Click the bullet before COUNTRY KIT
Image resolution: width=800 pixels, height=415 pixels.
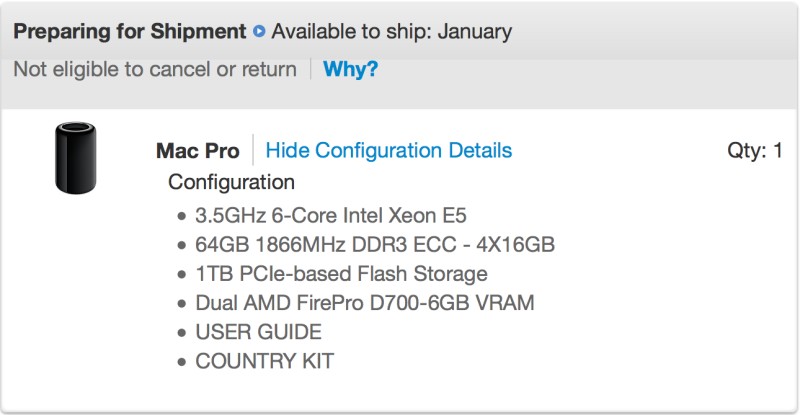coord(182,362)
